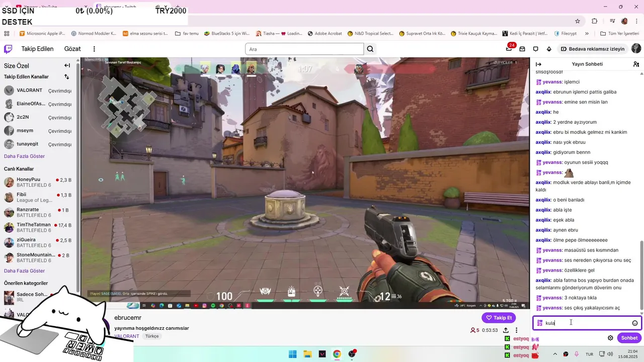Open Chrome extensions puzzle icon
Screen dimensions: 644x362
tap(595, 21)
